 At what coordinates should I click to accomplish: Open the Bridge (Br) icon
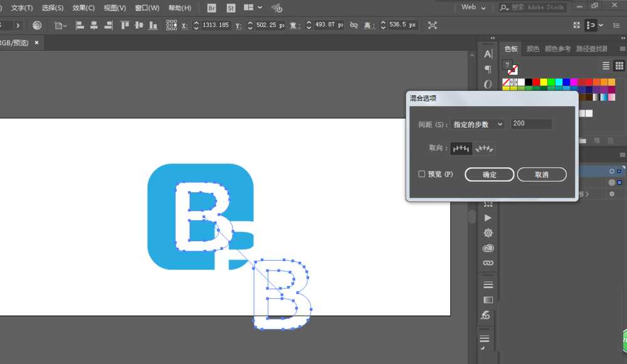tap(211, 8)
